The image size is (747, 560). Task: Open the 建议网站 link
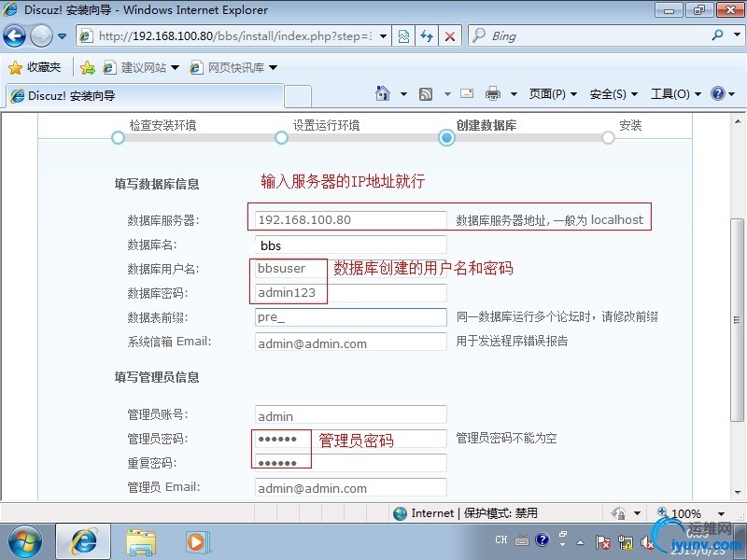tap(141, 68)
